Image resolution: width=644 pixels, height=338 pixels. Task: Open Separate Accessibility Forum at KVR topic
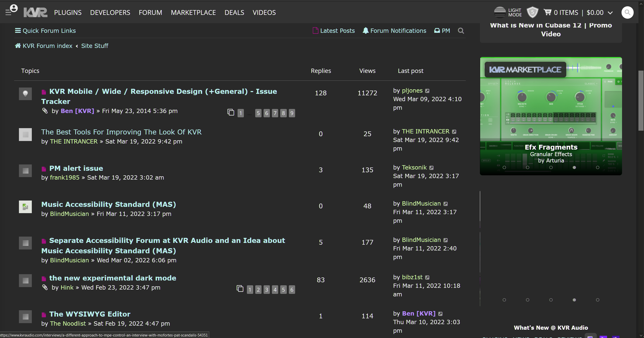(x=163, y=245)
